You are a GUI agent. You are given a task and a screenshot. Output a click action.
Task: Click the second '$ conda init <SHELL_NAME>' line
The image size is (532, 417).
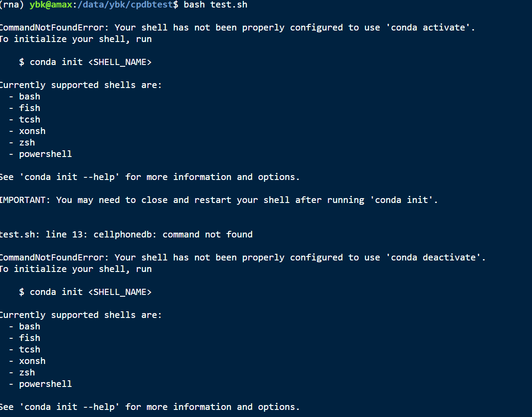[85, 292]
